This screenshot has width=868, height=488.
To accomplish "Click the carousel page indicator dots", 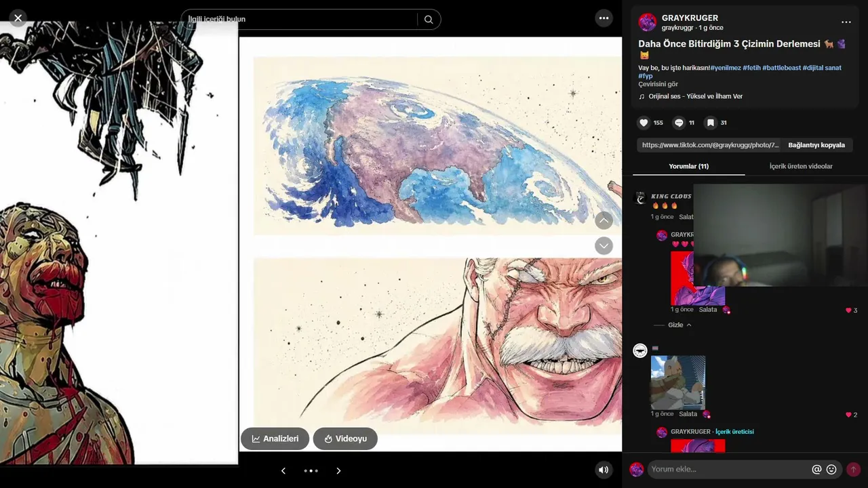I will coord(311,470).
